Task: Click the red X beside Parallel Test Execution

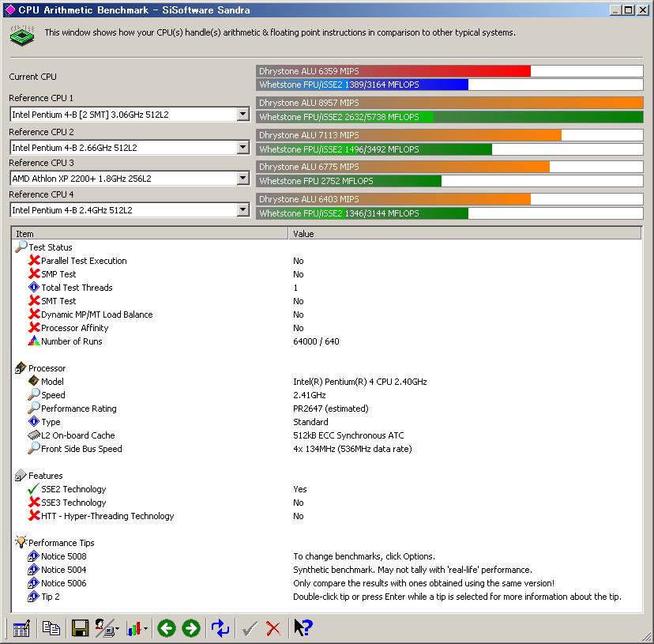Action: [34, 261]
